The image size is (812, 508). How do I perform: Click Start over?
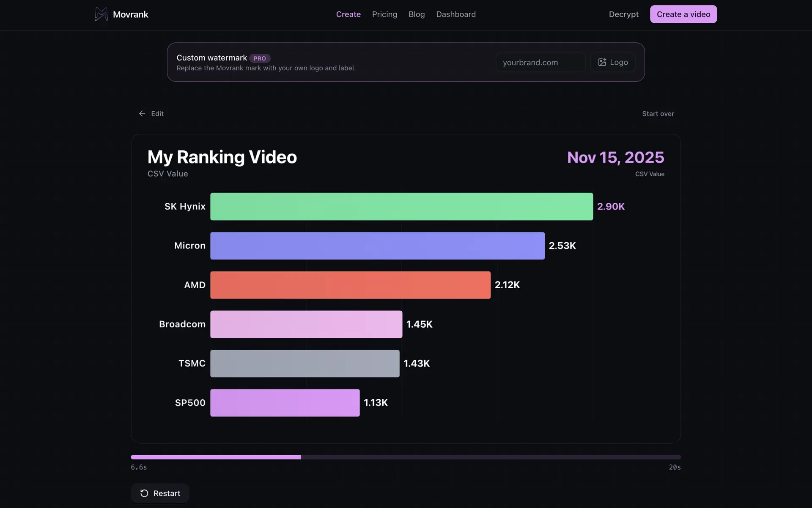658,113
